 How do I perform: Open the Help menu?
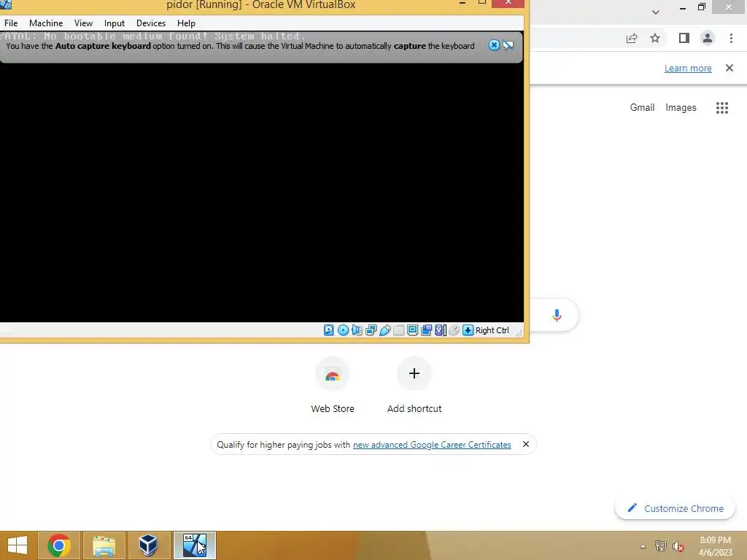point(186,23)
